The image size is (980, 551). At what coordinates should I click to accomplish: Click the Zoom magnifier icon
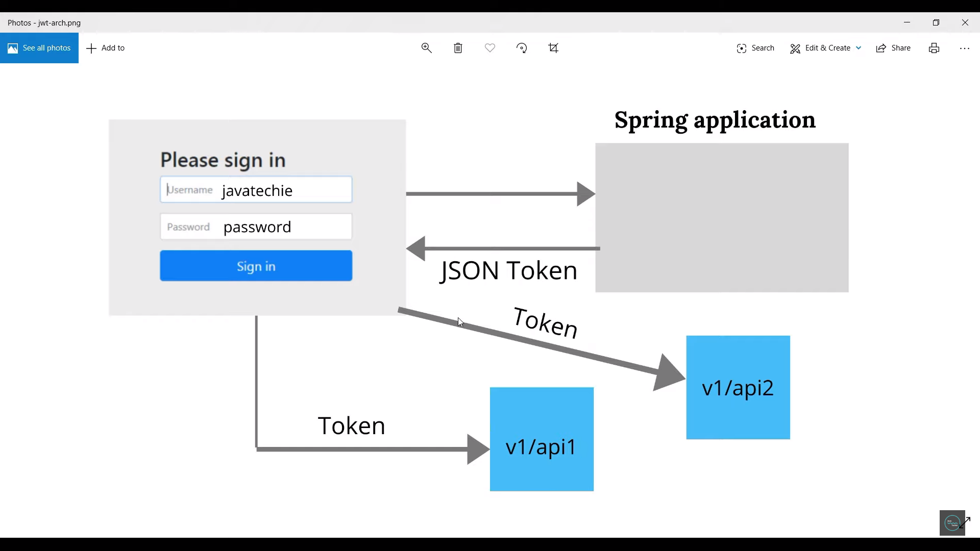pyautogui.click(x=427, y=48)
